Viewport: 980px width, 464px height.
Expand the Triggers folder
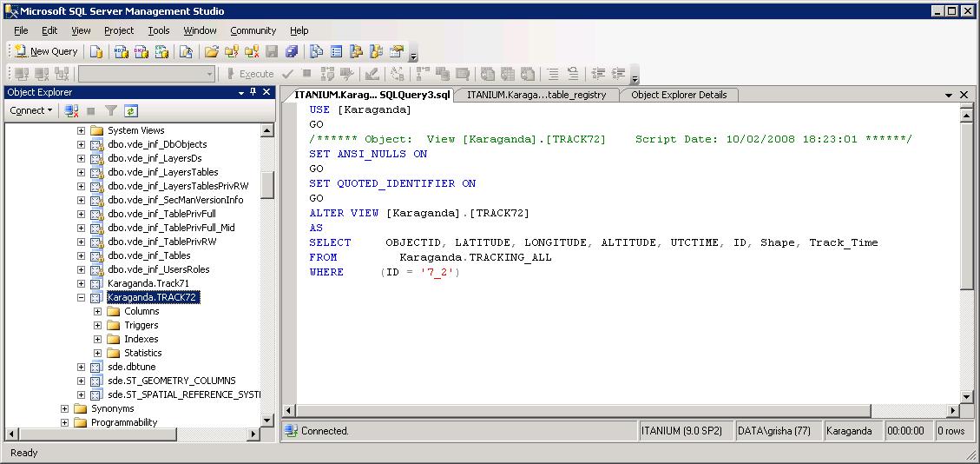point(97,325)
